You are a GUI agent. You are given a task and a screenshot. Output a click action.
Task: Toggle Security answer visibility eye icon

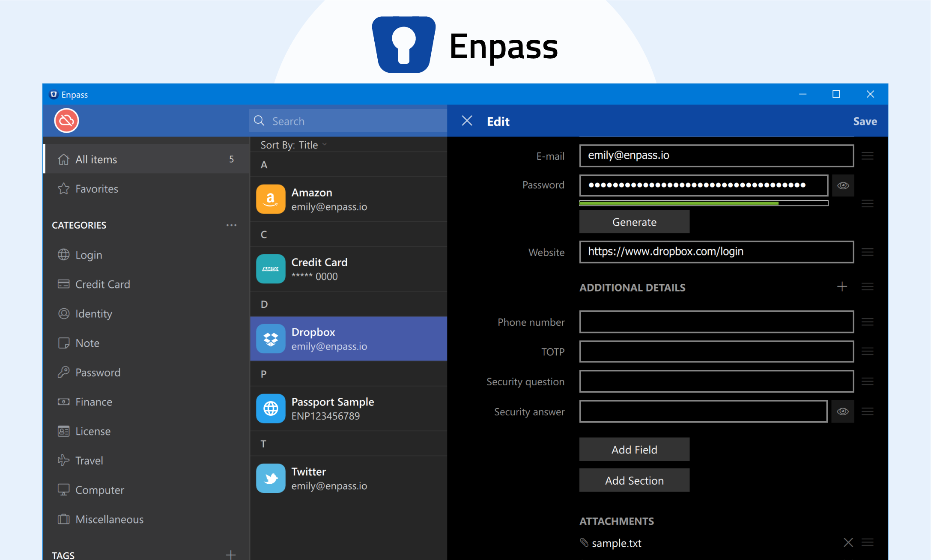[x=843, y=411]
